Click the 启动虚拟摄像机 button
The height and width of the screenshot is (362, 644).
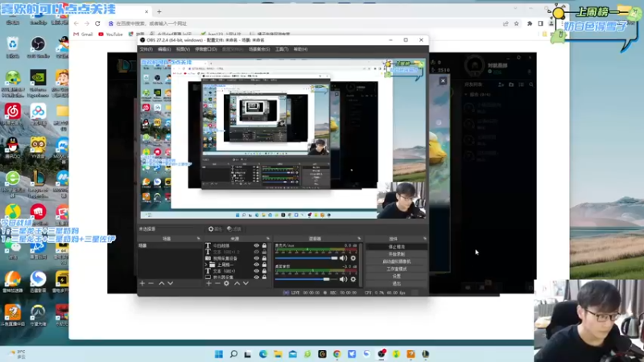396,261
